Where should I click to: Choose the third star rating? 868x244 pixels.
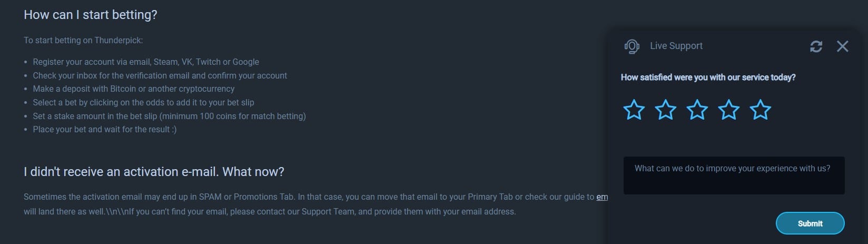tap(697, 110)
